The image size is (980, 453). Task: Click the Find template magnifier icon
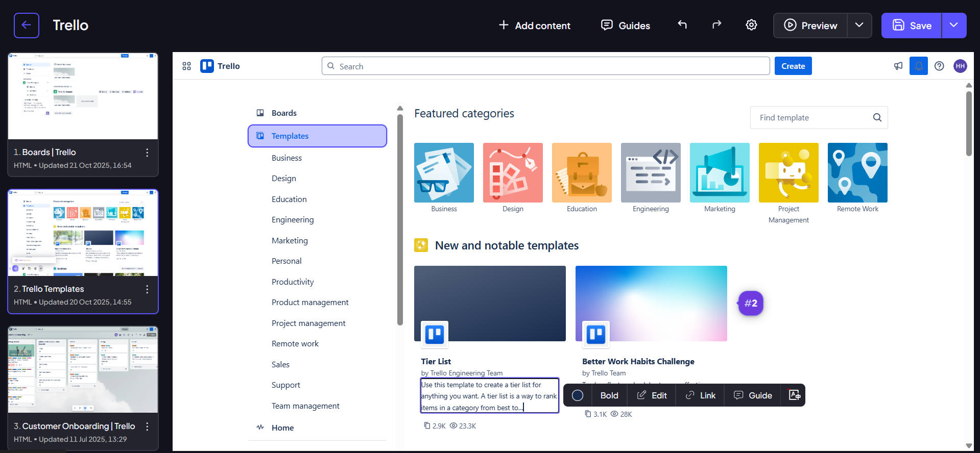877,118
